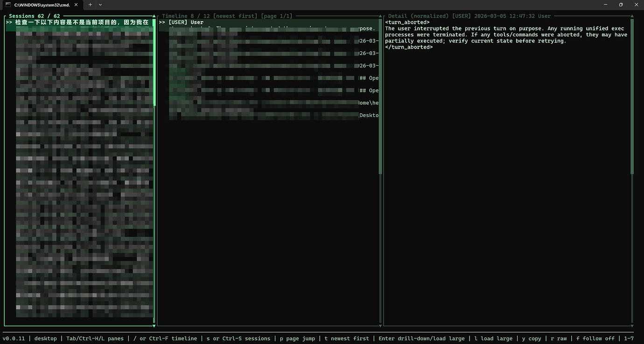Minimize the terminal window

click(x=605, y=5)
